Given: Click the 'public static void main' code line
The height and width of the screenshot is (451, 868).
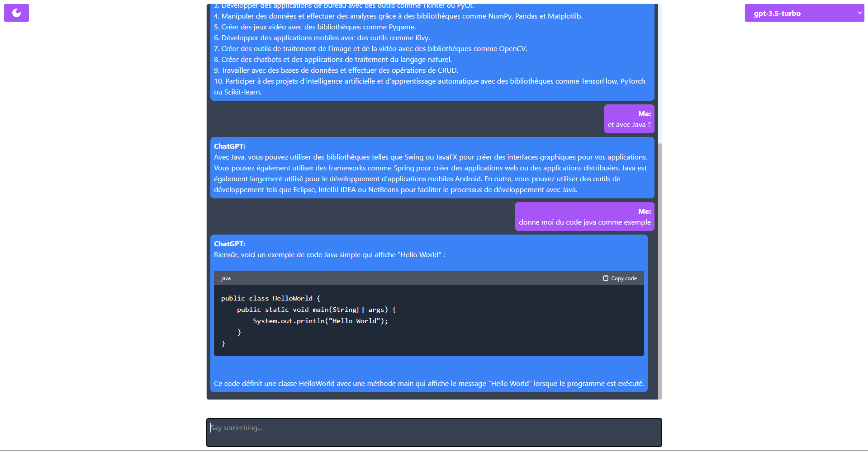Looking at the screenshot, I should coord(317,310).
